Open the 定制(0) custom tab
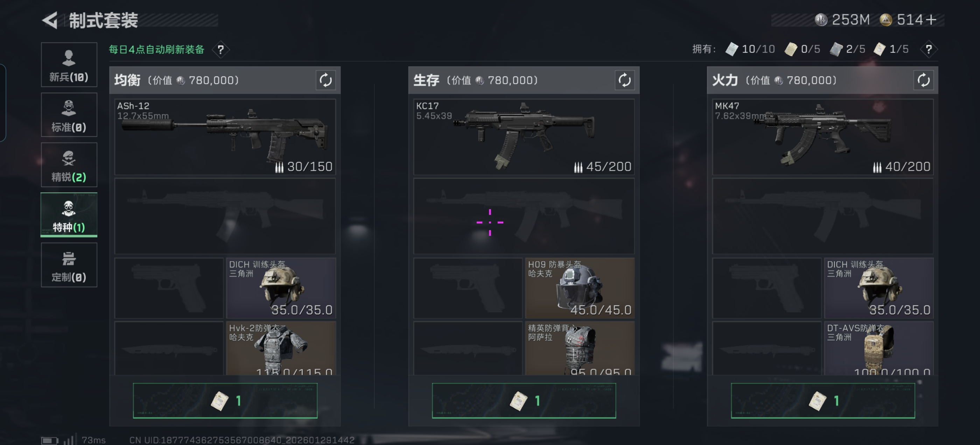This screenshot has width=980, height=445. [69, 265]
